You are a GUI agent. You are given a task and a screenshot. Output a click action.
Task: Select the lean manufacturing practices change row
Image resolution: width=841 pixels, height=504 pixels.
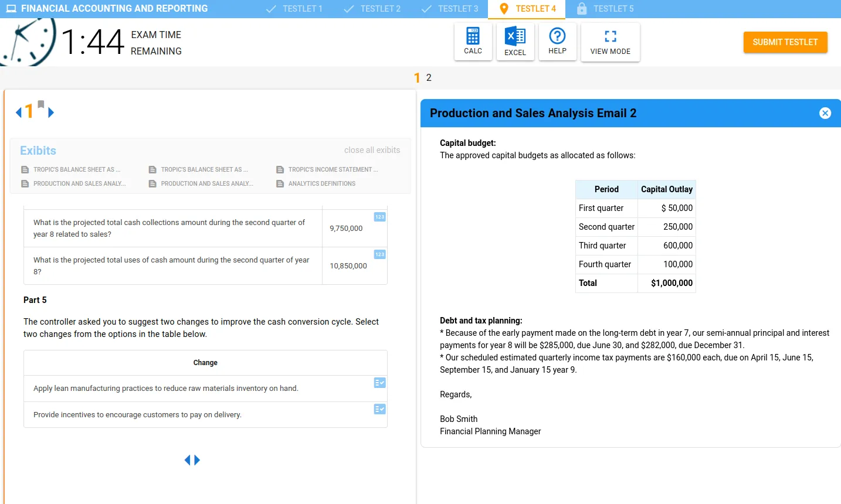point(205,389)
